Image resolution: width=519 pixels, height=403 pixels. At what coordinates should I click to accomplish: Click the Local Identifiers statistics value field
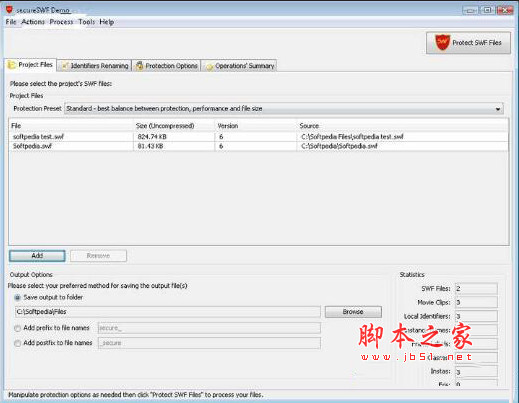[476, 316]
